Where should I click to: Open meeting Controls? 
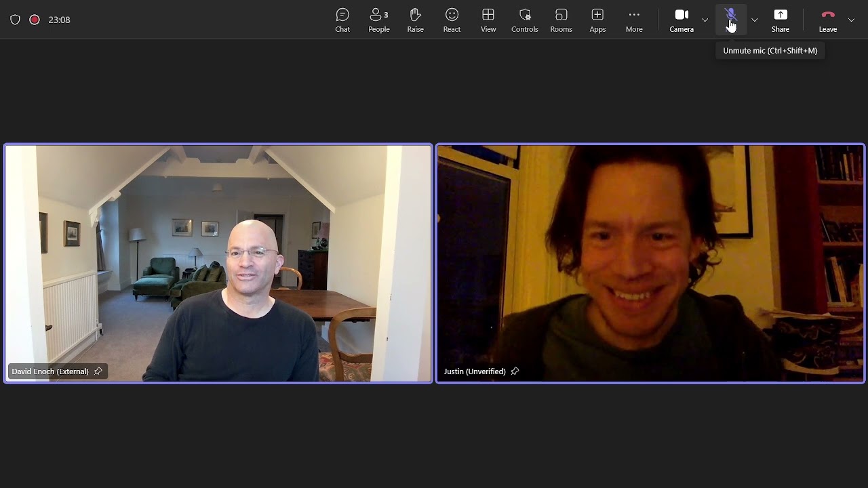tap(525, 20)
